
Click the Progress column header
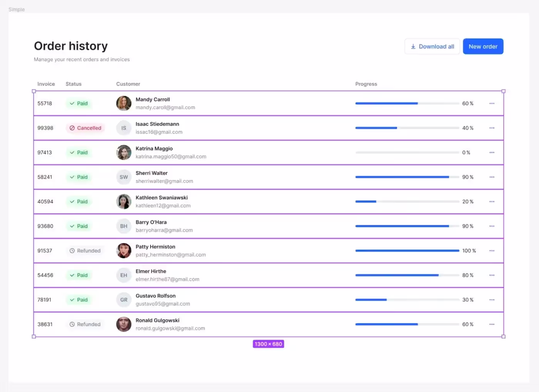[366, 84]
